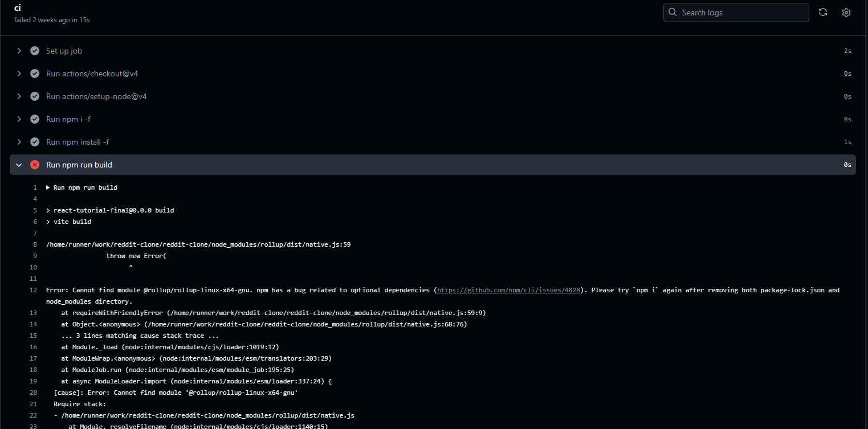Viewport: 868px width, 429px height.
Task: Click the checkmark icon beside Run actions/checkout@v4
Action: [35, 73]
